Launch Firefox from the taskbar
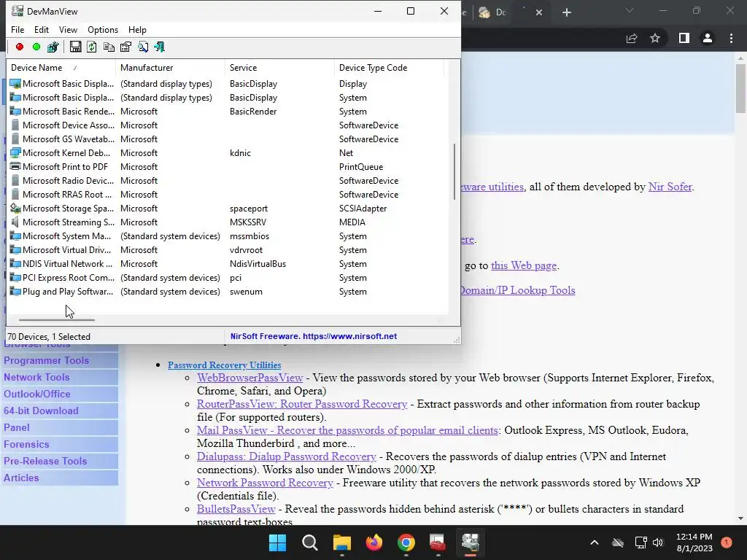This screenshot has width=747, height=560. (x=374, y=542)
